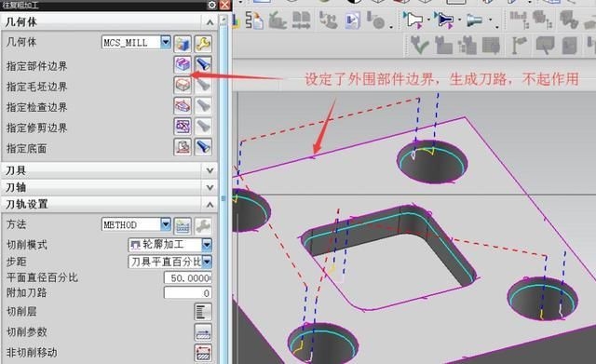Open dropdown arrow beside white funnel icon
The width and height of the screenshot is (596, 364).
point(428,20)
